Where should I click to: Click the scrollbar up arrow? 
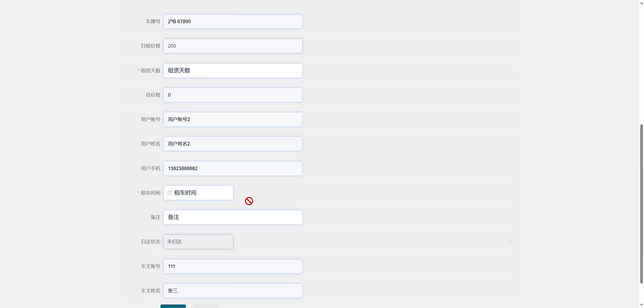click(641, 3)
